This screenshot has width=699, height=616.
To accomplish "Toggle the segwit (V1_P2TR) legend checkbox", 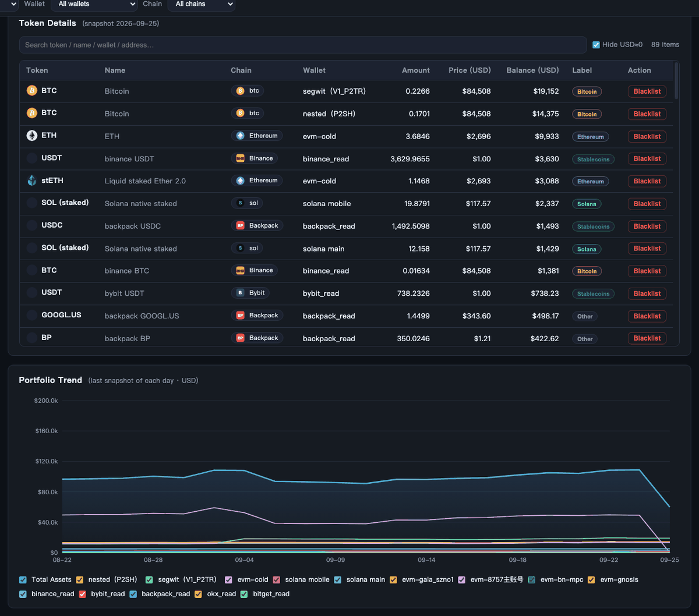I will [149, 580].
